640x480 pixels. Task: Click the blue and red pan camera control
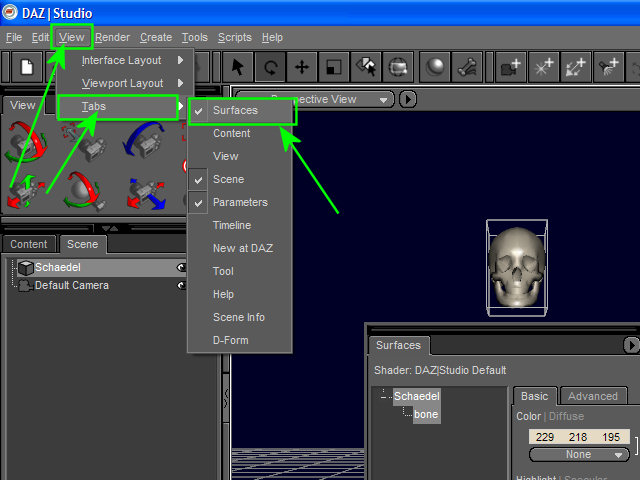[x=146, y=193]
